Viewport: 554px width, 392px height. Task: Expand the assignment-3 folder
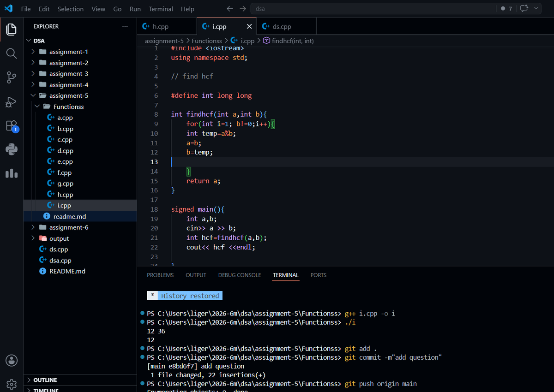[x=80, y=74]
